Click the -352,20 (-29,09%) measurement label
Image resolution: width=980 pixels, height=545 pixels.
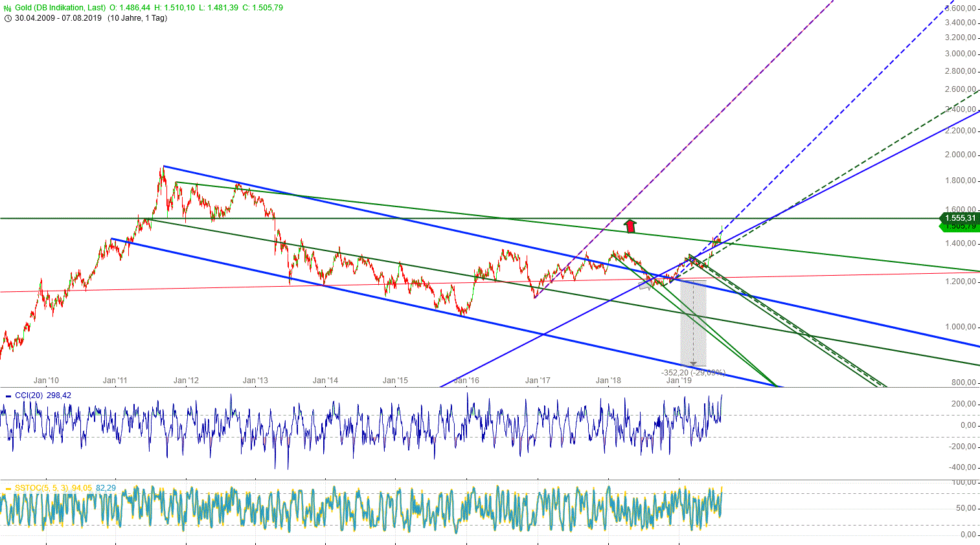[x=694, y=372]
